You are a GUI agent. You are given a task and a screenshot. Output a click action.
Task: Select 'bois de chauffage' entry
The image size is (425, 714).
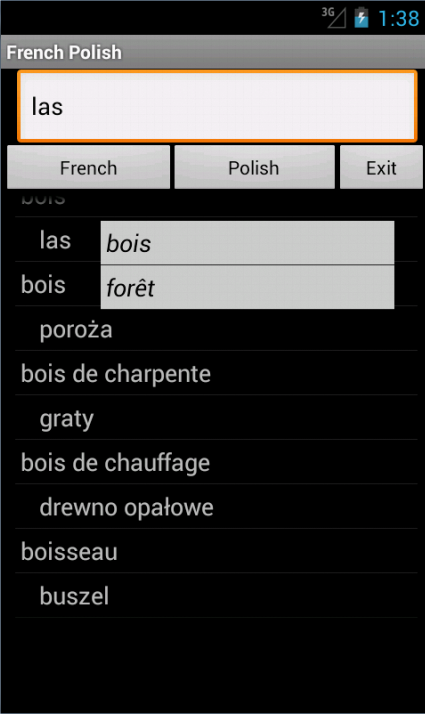pyautogui.click(x=216, y=463)
